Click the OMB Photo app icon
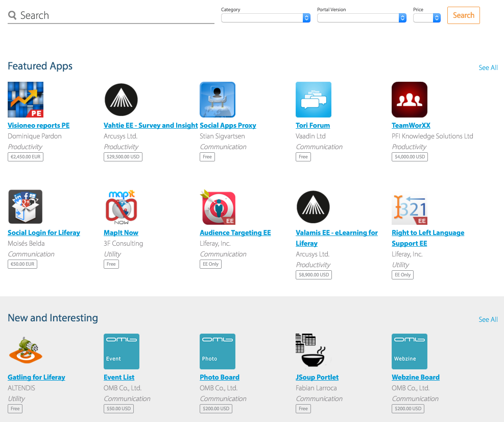 [218, 351]
